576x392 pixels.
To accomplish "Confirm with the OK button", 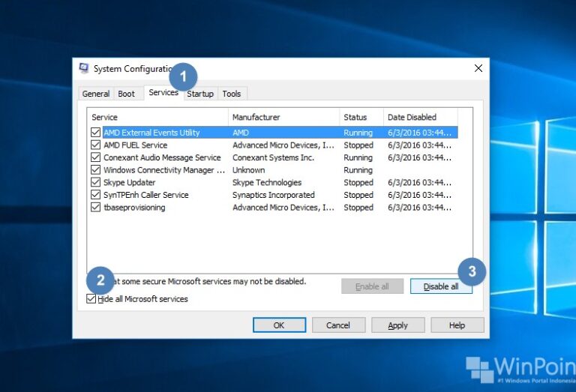I will (279, 325).
